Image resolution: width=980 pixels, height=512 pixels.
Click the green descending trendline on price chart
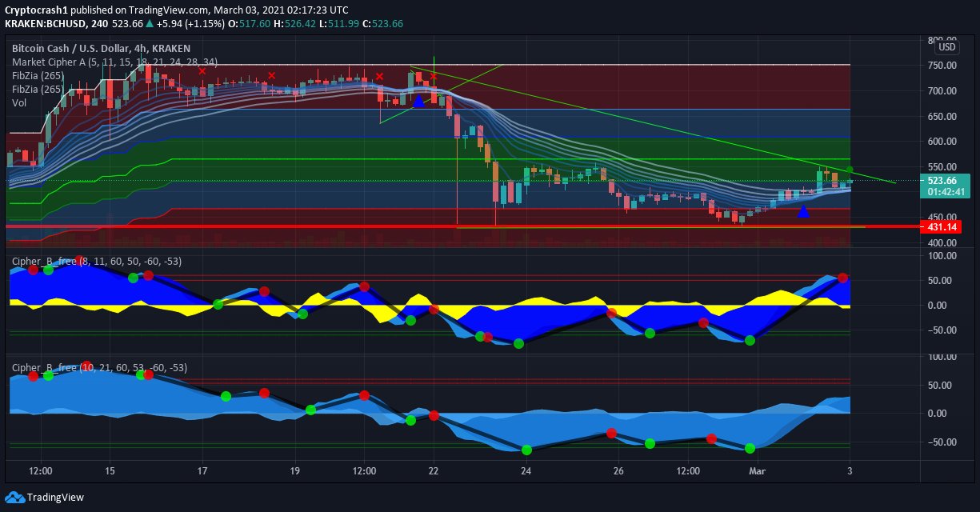pos(652,125)
